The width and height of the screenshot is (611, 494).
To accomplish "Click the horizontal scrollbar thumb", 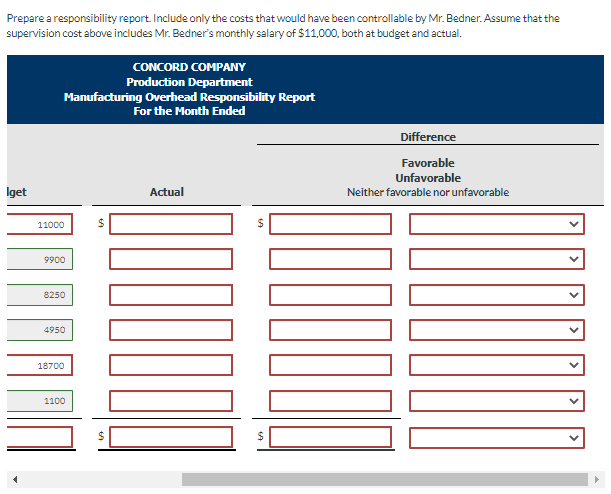I will coord(385,480).
